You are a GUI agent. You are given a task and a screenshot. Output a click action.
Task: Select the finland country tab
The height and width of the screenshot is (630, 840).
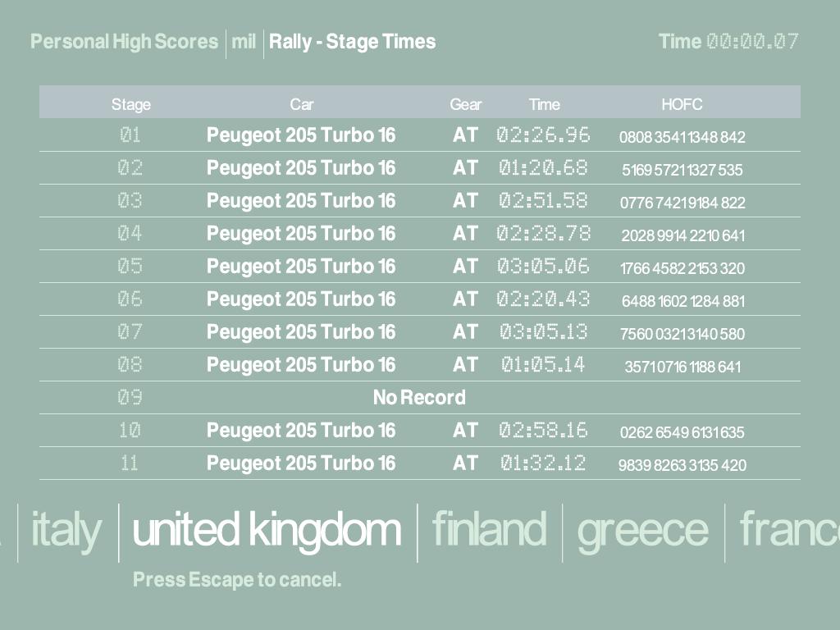pos(489,530)
